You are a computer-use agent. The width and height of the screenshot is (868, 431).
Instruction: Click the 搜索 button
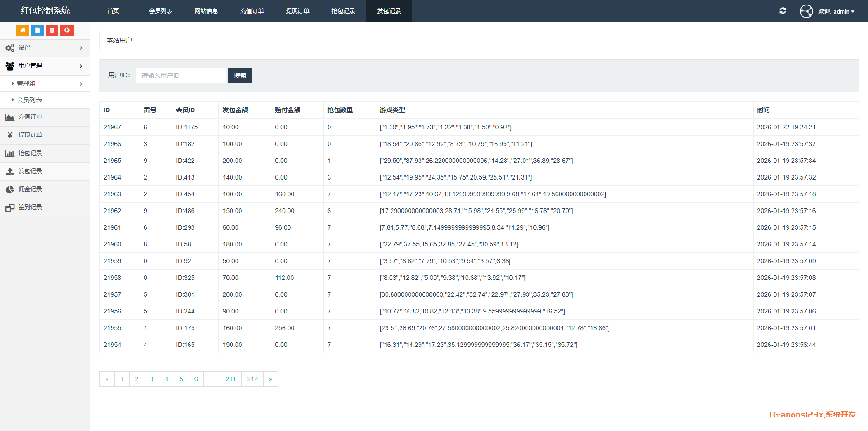tap(240, 76)
